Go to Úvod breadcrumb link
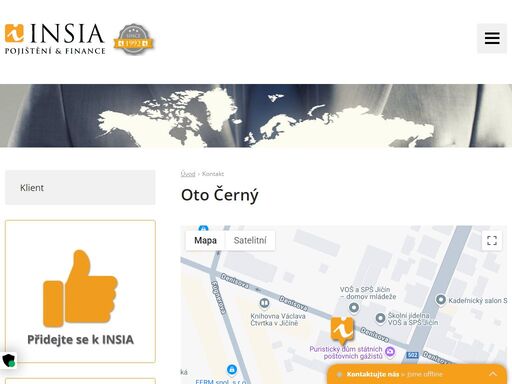Image resolution: width=512 pixels, height=384 pixels. (188, 174)
